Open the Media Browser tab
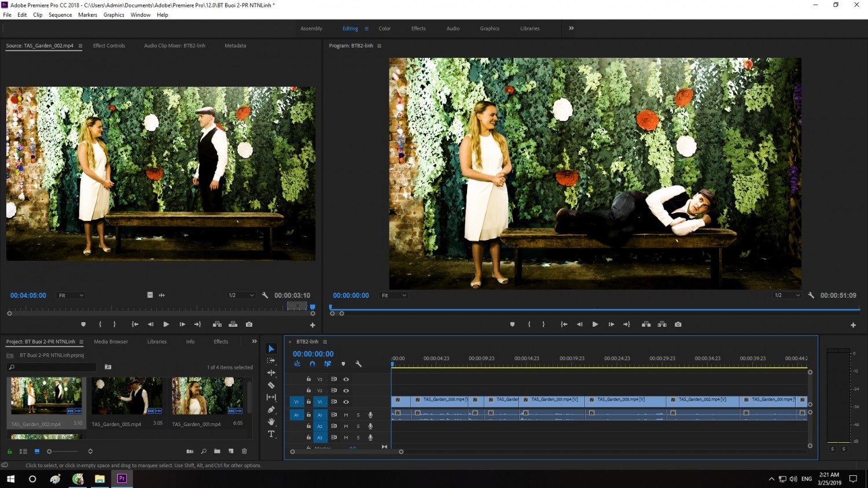Screen dimensions: 868x488 tap(111, 342)
